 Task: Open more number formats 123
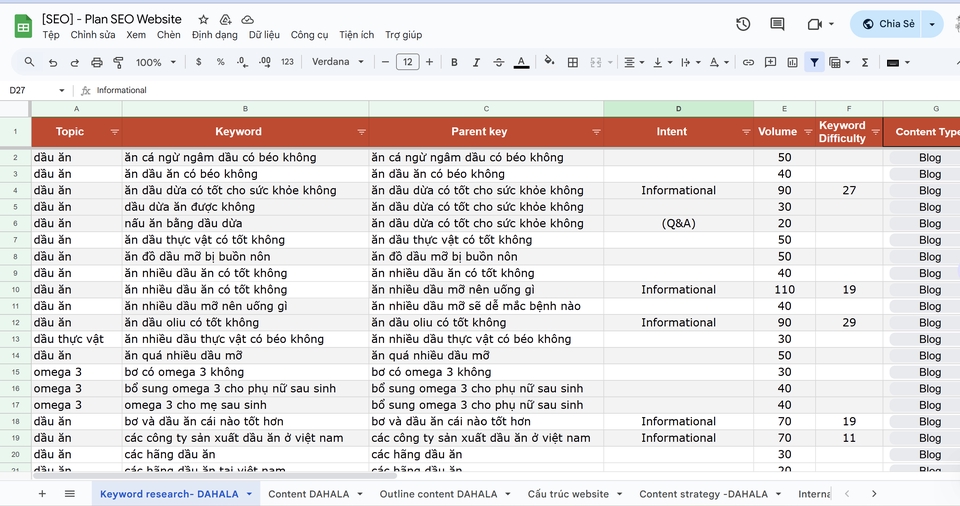(x=287, y=62)
